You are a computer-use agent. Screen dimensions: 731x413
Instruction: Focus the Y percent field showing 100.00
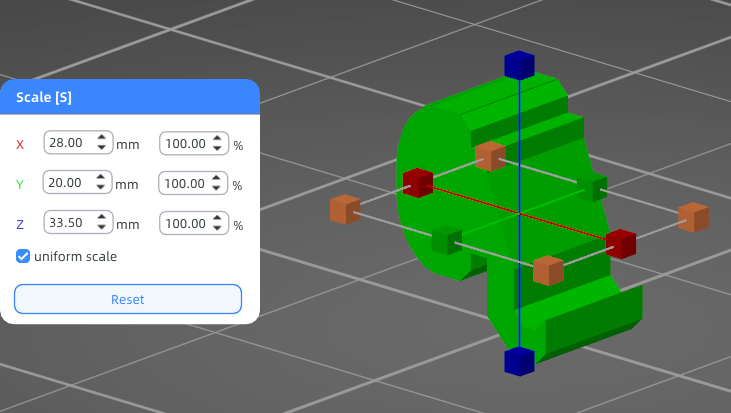(x=193, y=183)
